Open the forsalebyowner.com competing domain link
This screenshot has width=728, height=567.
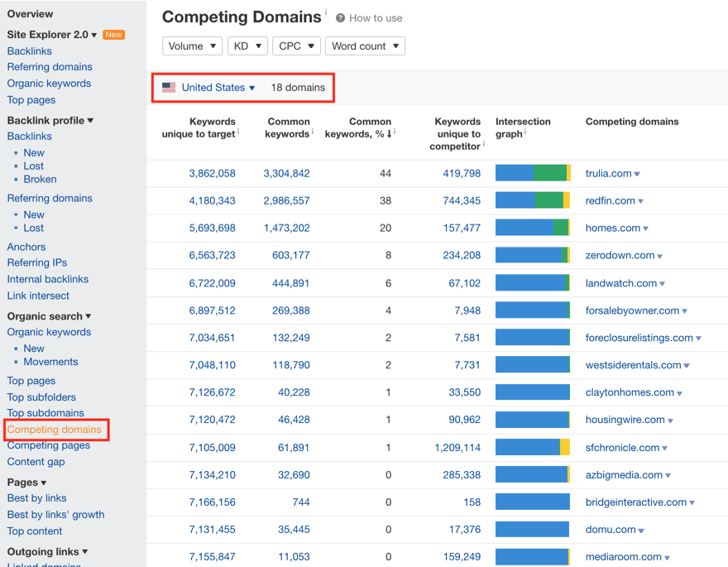(632, 310)
